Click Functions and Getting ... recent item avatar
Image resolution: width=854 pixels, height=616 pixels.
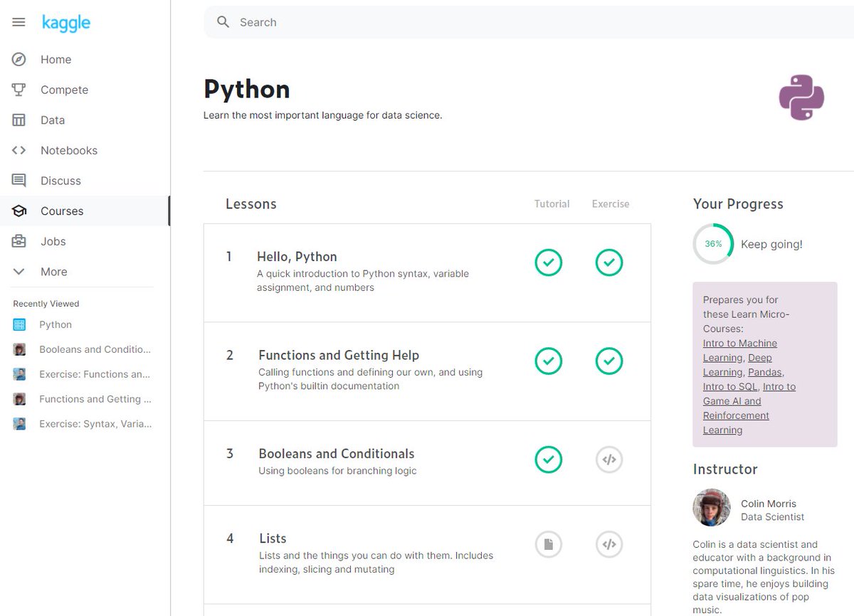pyautogui.click(x=19, y=399)
